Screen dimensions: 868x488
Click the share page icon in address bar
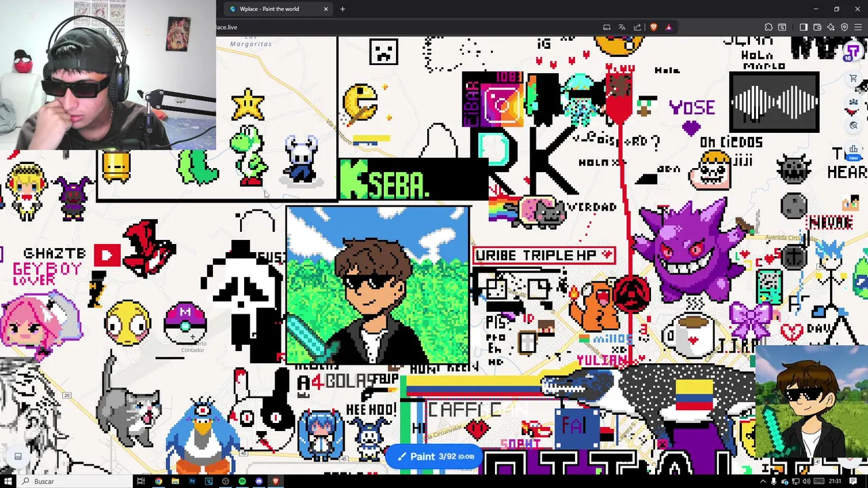click(x=637, y=27)
